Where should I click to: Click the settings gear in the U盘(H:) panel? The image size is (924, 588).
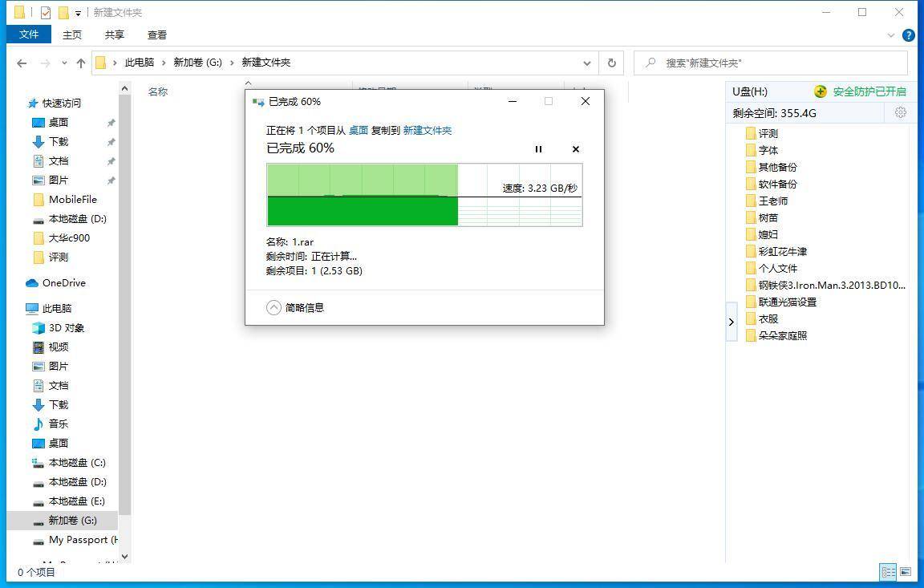tap(900, 112)
